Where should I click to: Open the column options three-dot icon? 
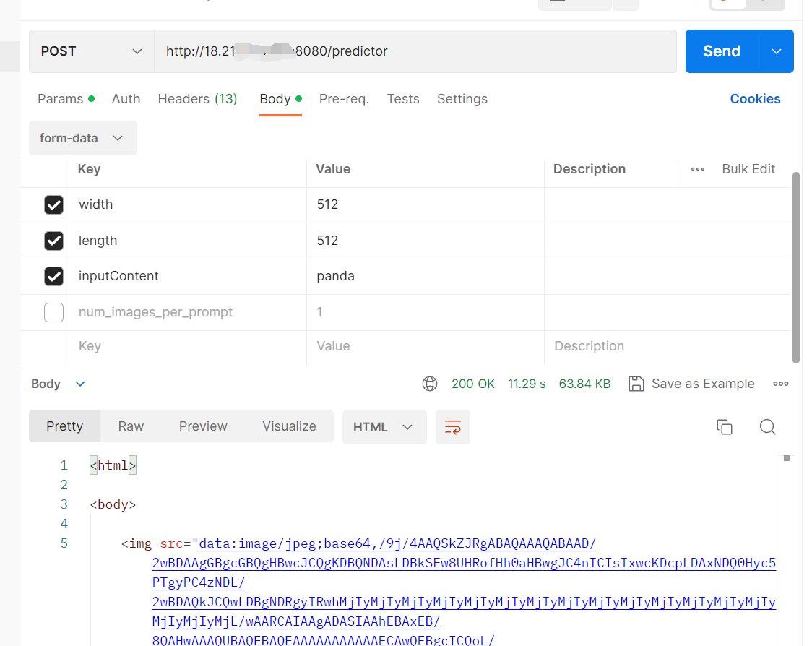tap(698, 169)
